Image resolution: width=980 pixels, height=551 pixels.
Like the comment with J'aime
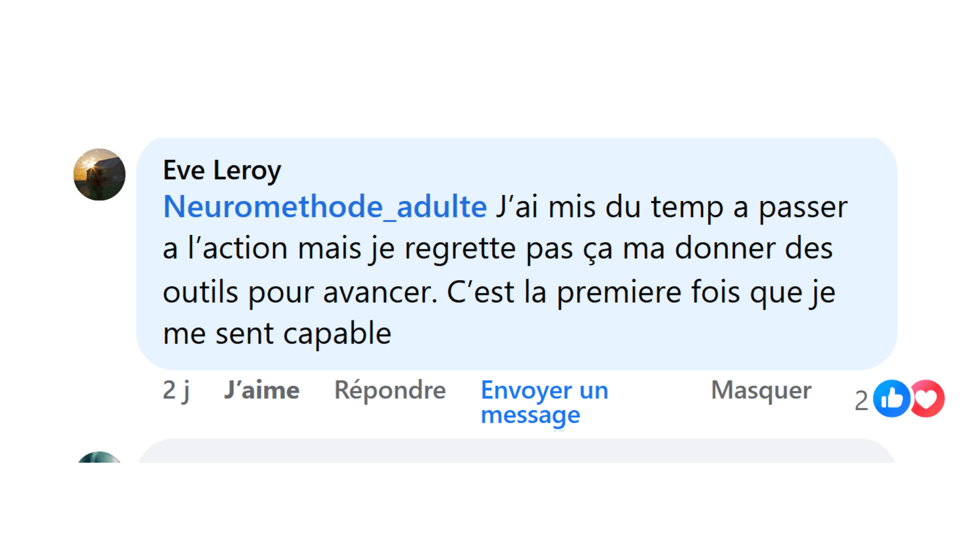(x=261, y=390)
